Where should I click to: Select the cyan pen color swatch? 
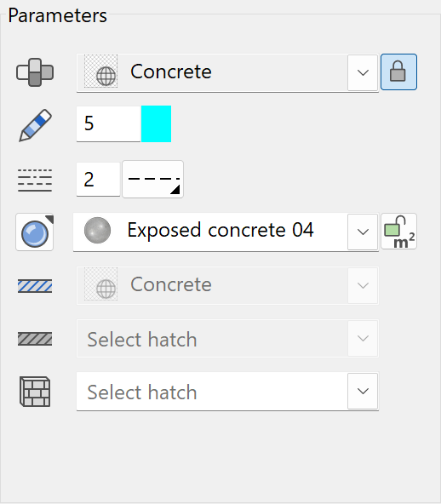pos(156,123)
